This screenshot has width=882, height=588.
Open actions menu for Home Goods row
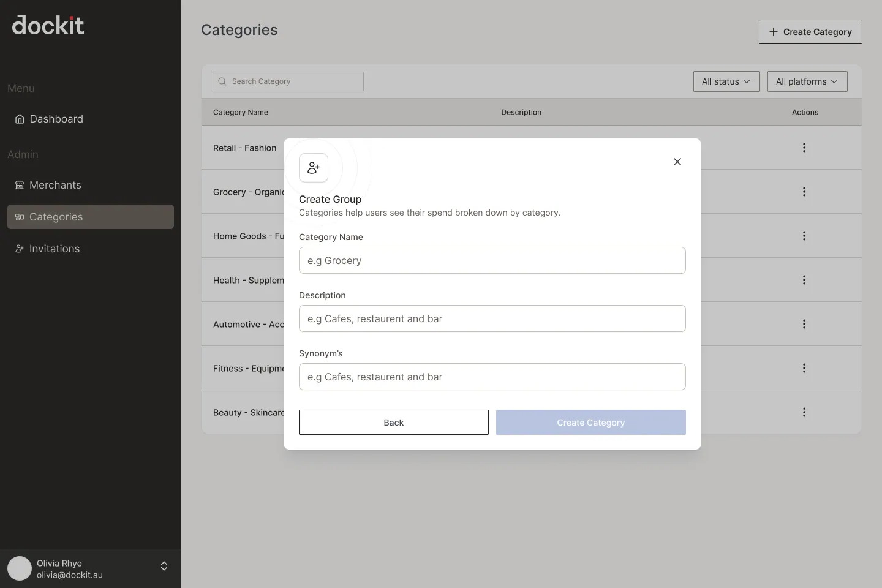pyautogui.click(x=804, y=236)
